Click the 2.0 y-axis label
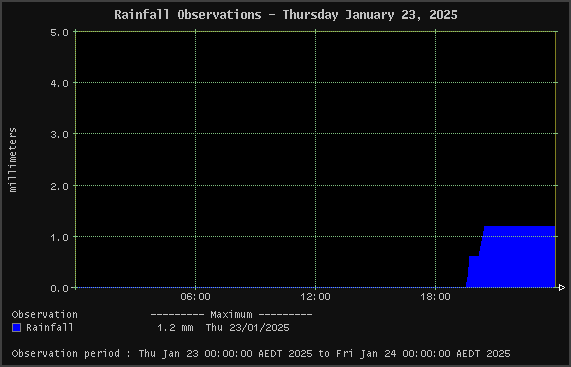Screen dimensions: 571x367 coord(60,186)
